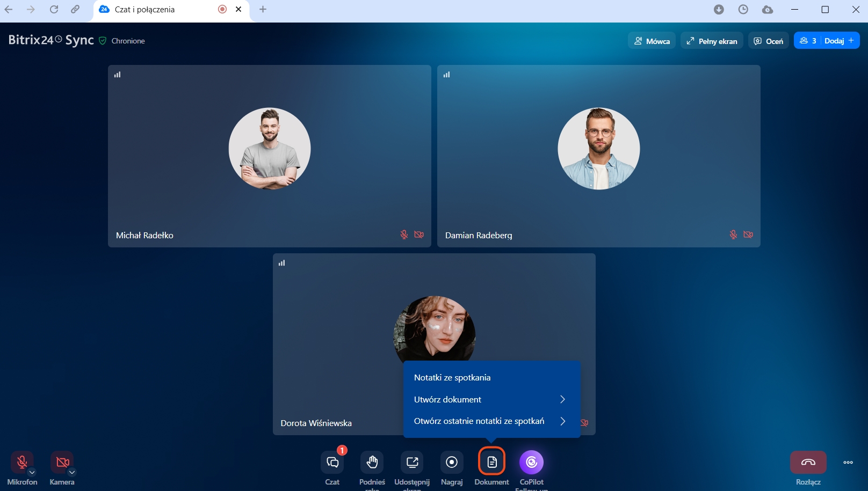Check Dorota Wiśniewska's connection signal icon
The height and width of the screenshot is (491, 868).
281,263
